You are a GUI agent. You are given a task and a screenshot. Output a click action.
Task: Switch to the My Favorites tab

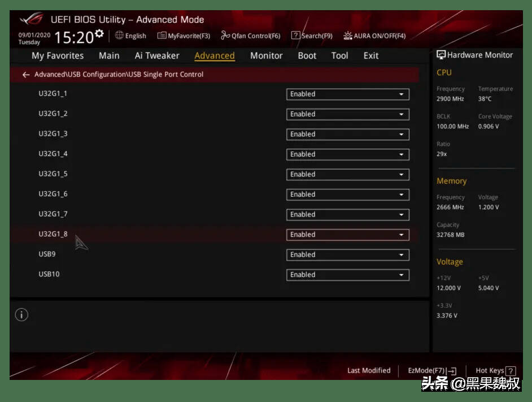(x=58, y=56)
